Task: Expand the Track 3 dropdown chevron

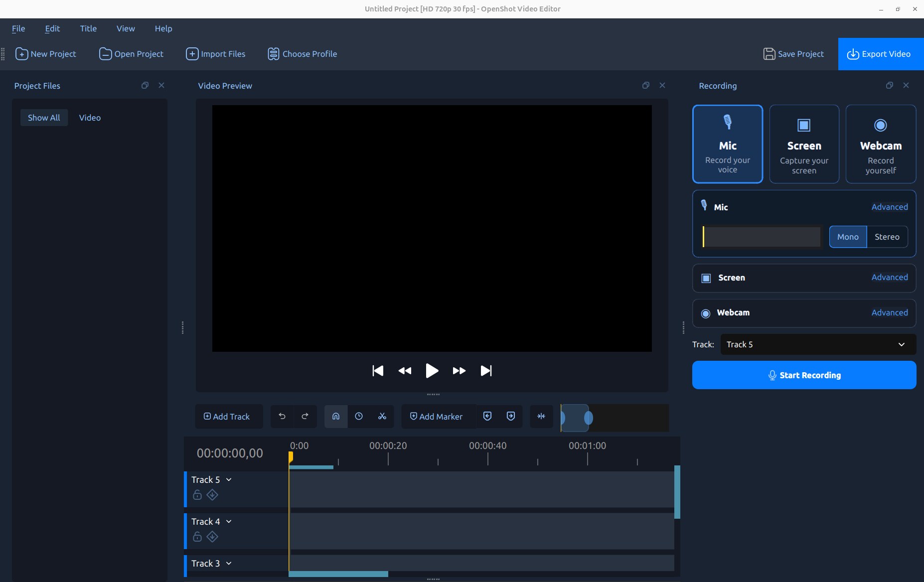Action: tap(229, 564)
